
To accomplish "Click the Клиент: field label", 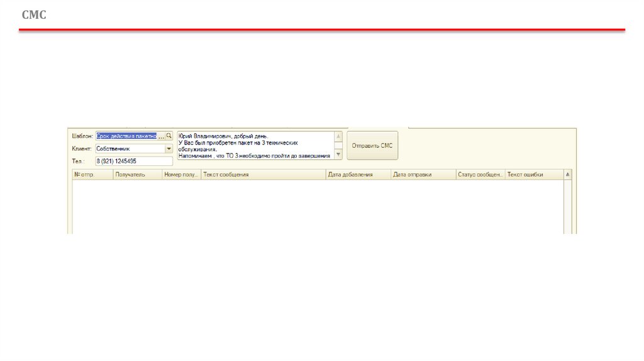I will tap(82, 148).
